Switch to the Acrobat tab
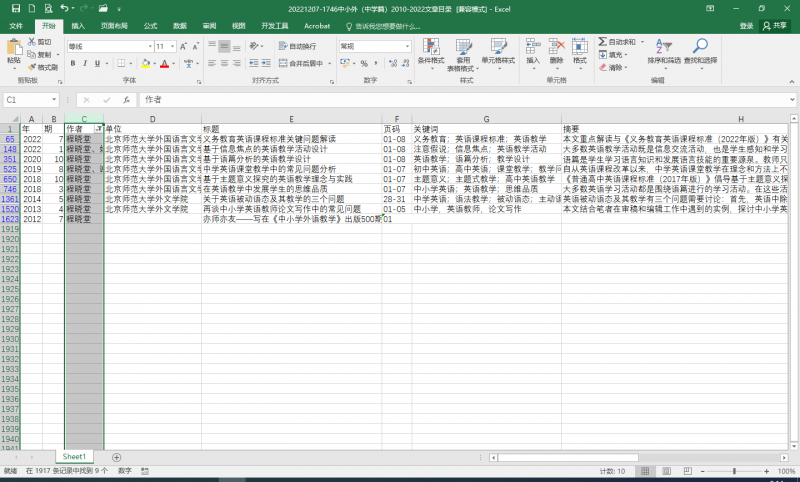Viewport: 800px width, 482px height. point(317,26)
